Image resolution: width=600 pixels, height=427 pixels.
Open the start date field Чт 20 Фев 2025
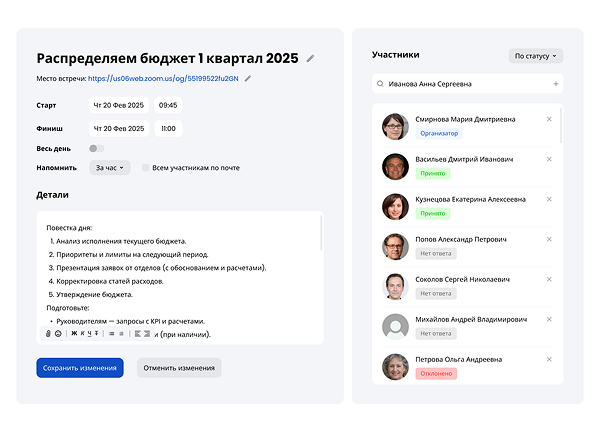point(118,105)
